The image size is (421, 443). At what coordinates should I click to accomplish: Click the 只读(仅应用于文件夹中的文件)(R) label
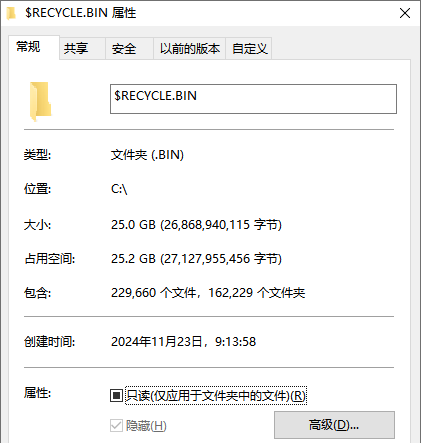[x=216, y=396]
